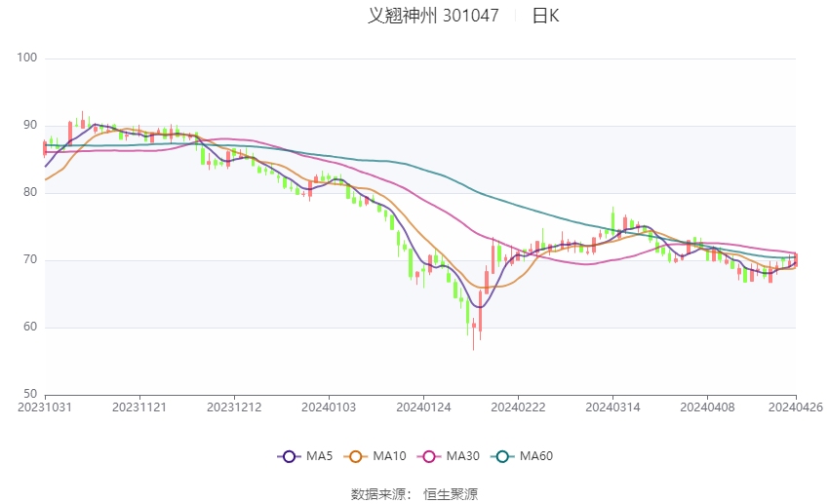Click x-axis date label 20240103
This screenshot has height=504, width=829.
[329, 407]
